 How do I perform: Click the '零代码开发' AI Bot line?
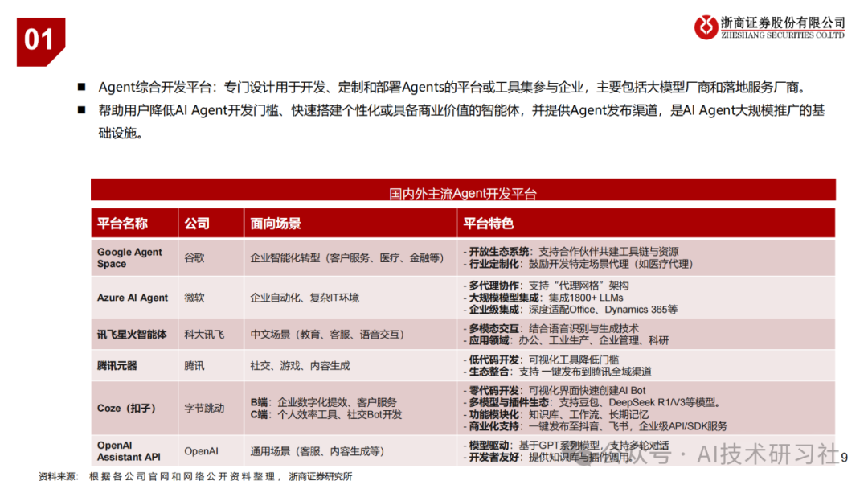(554, 390)
